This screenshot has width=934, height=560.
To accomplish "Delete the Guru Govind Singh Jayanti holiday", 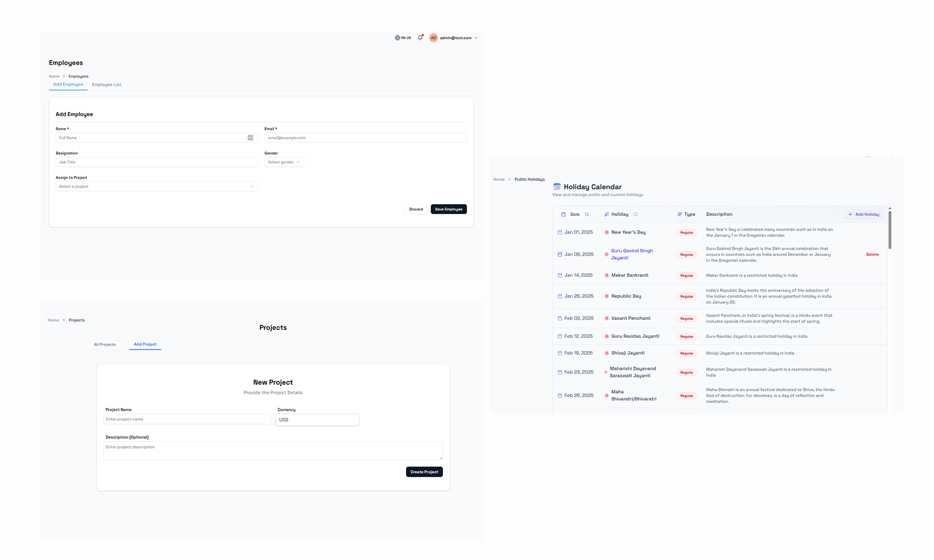I will point(872,254).
